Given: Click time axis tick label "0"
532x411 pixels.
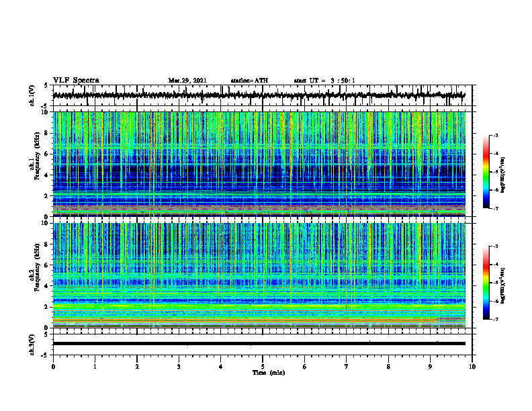Looking at the screenshot, I should pyautogui.click(x=53, y=367).
